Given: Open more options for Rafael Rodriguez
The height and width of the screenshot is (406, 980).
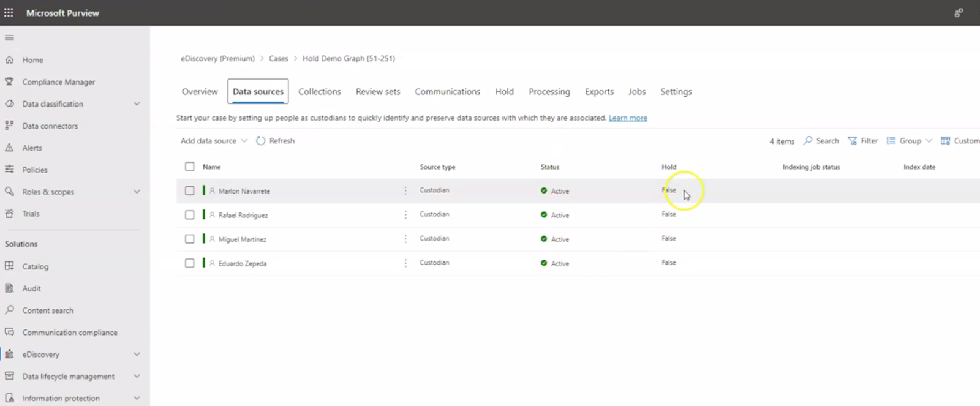Looking at the screenshot, I should pyautogui.click(x=405, y=215).
